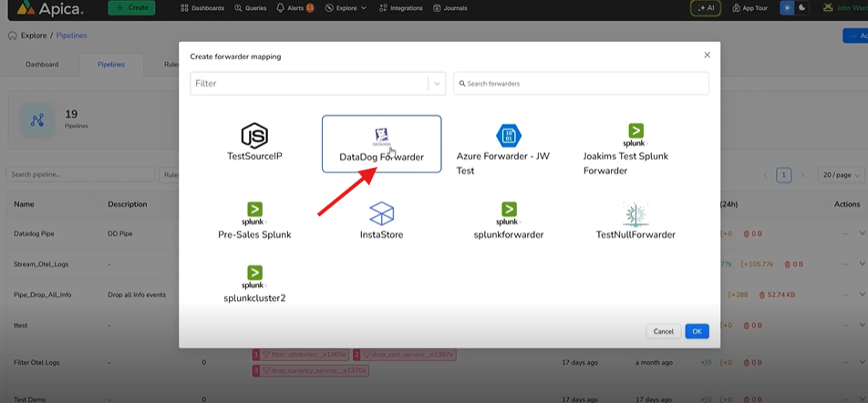Choose the DataDog Forwarder tile

pyautogui.click(x=381, y=143)
